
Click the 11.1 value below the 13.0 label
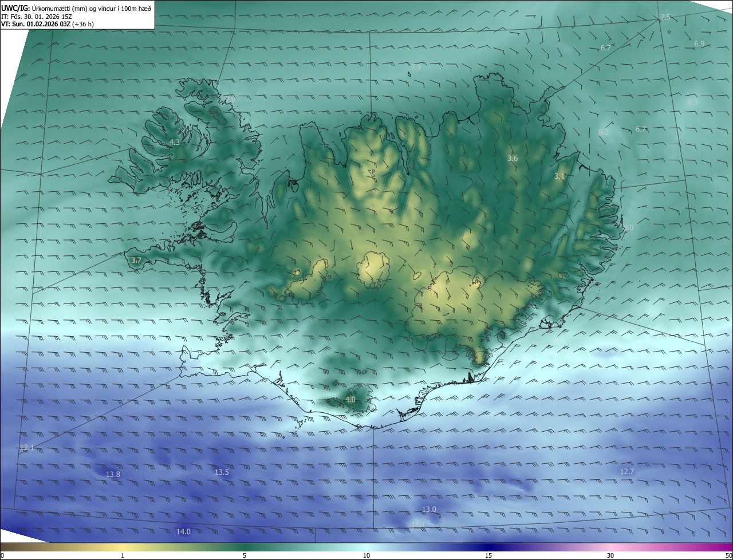419,524
